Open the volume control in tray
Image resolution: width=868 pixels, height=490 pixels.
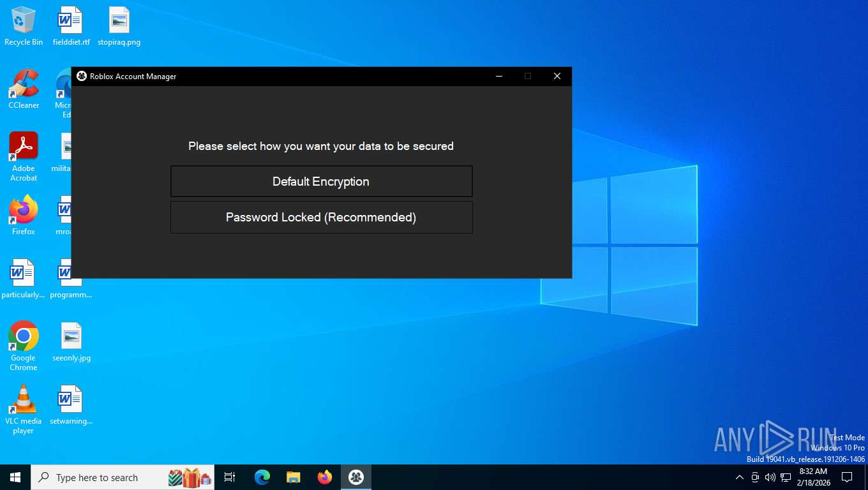770,477
